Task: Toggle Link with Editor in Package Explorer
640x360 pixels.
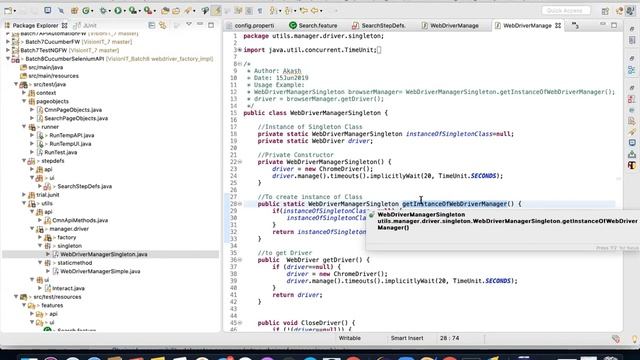Action: pos(163,25)
